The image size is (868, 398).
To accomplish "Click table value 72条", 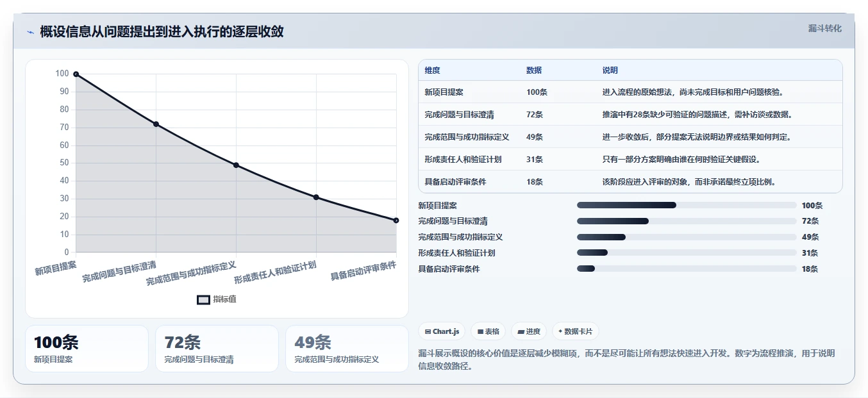I will [x=535, y=115].
